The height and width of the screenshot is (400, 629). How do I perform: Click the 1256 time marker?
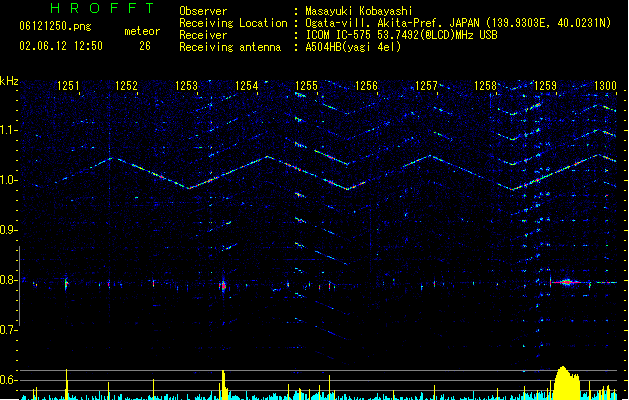[366, 85]
